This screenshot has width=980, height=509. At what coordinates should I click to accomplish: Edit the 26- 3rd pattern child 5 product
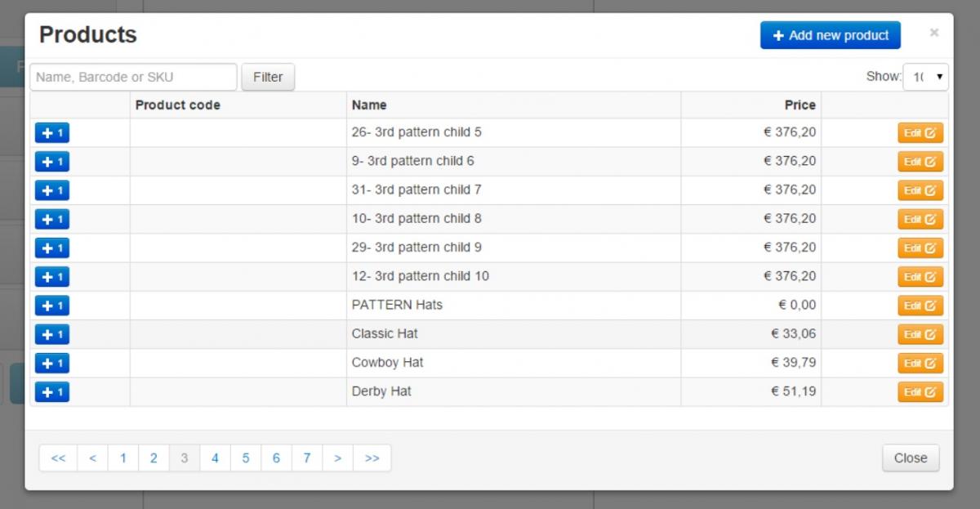click(920, 133)
